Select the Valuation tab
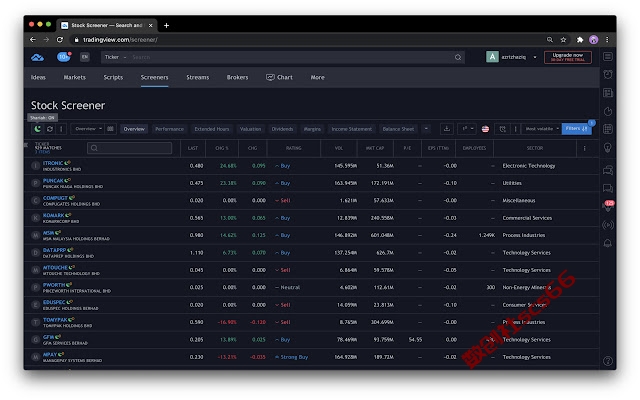 click(250, 129)
